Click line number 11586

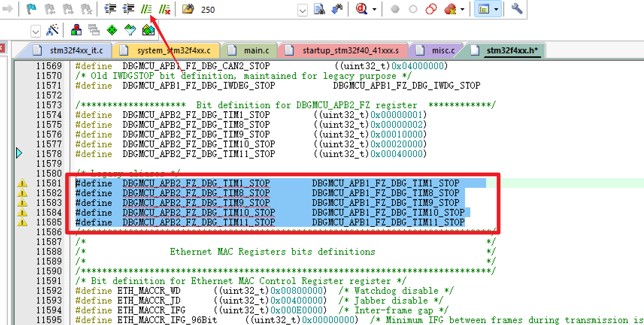coord(49,232)
